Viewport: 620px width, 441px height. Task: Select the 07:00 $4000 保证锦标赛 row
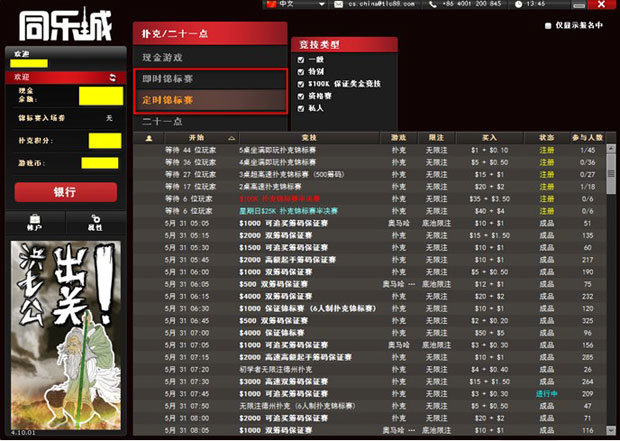click(x=369, y=333)
